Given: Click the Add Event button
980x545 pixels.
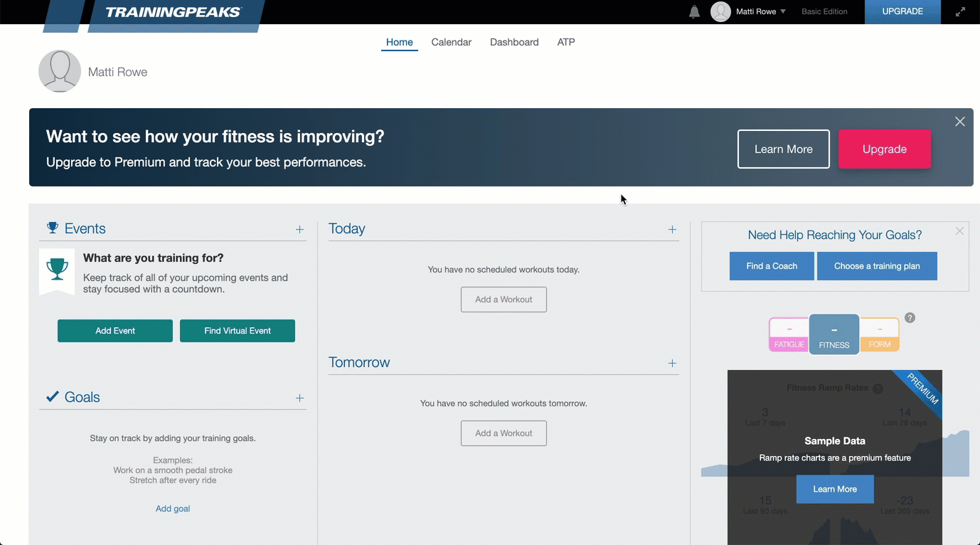Looking at the screenshot, I should (115, 331).
